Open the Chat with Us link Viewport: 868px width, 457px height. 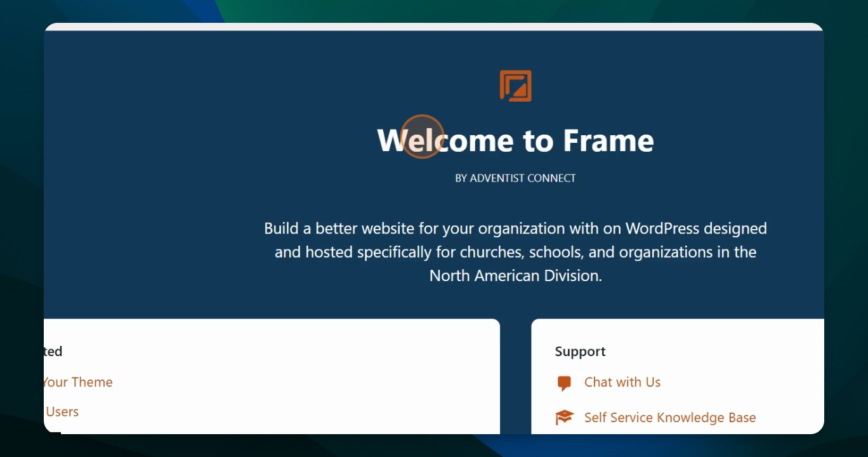pos(622,382)
